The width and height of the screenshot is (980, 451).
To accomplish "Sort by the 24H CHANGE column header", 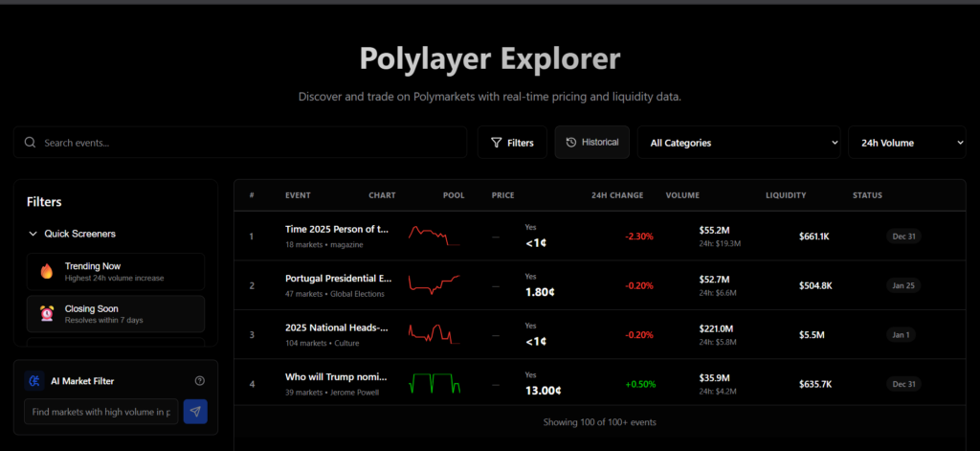I will coord(617,195).
